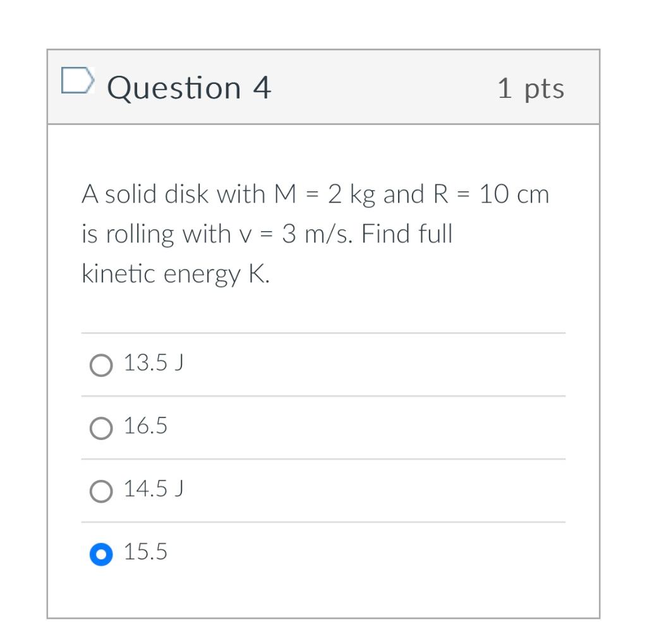This screenshot has height=644, width=647.
Task: Click the divider line above the answers
Action: (323, 333)
